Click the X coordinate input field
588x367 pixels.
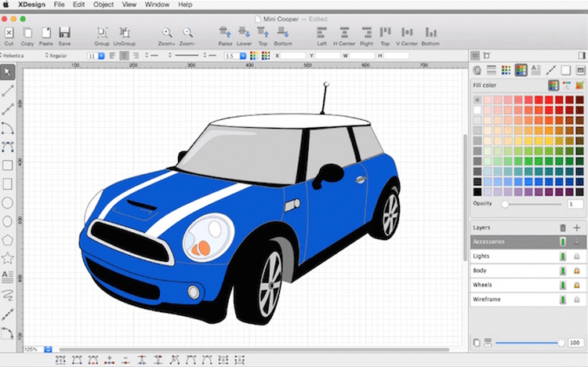click(293, 56)
